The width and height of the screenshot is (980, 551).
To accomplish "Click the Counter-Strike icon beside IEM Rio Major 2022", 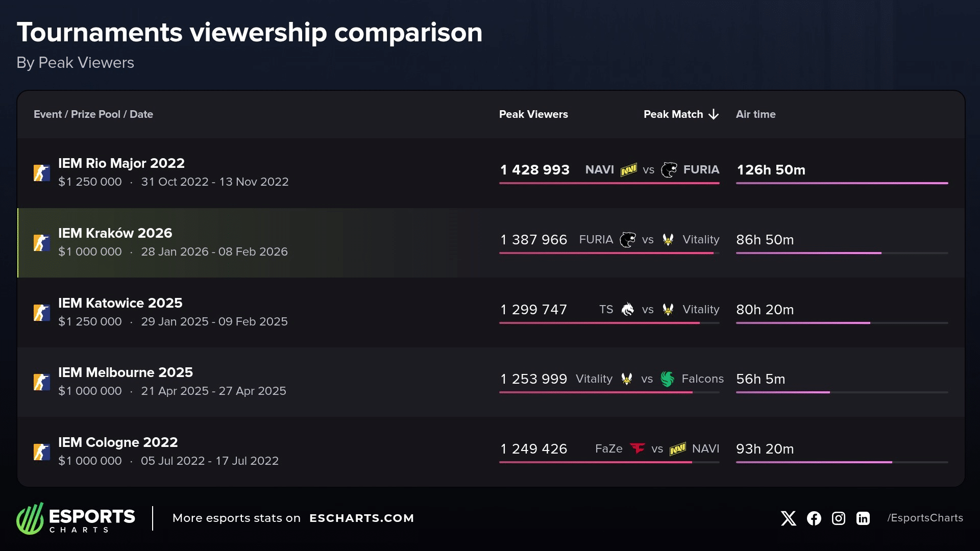I will pos(42,173).
